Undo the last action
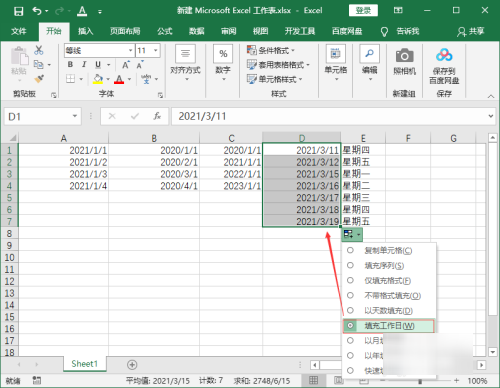 click(37, 11)
